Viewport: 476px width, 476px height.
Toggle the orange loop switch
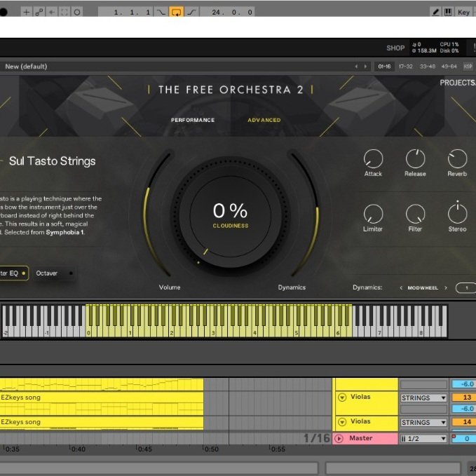(177, 12)
